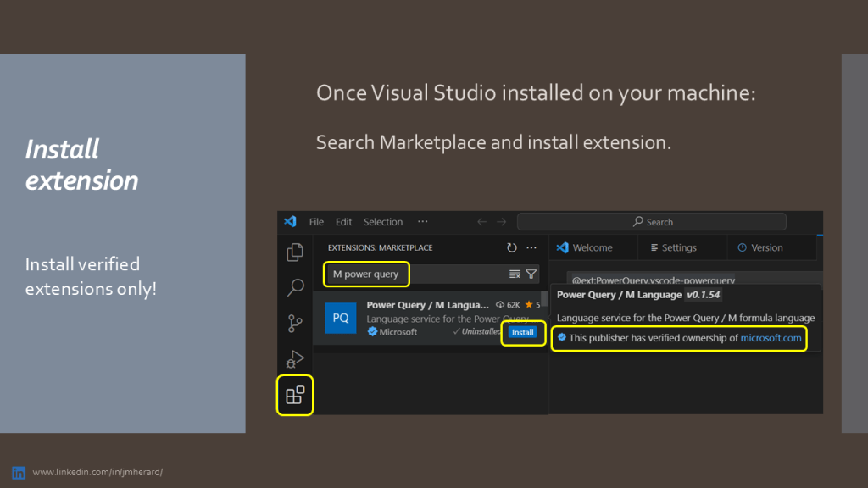Screen dimensions: 868x488
Task: Select the Explorer icon in the activity bar
Action: 295,251
